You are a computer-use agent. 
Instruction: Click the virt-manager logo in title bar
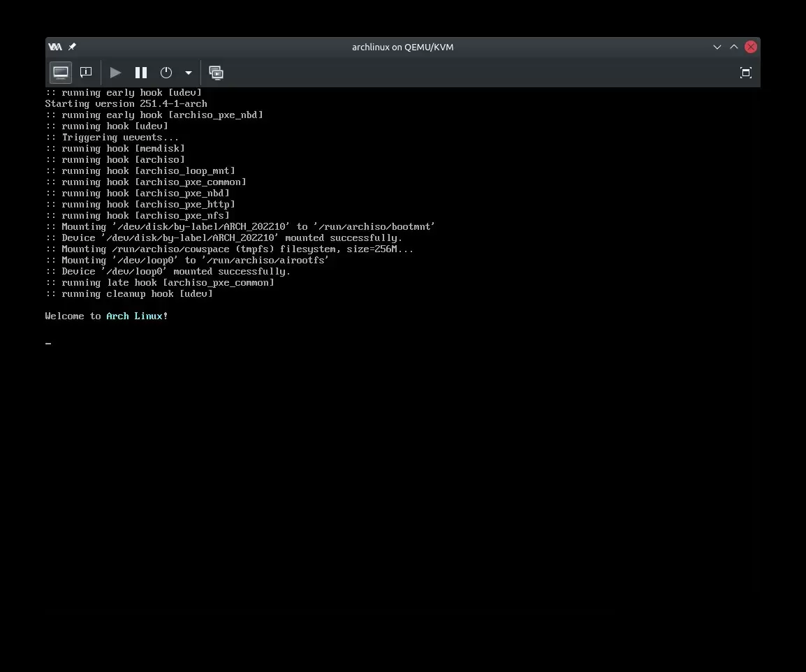tap(54, 47)
